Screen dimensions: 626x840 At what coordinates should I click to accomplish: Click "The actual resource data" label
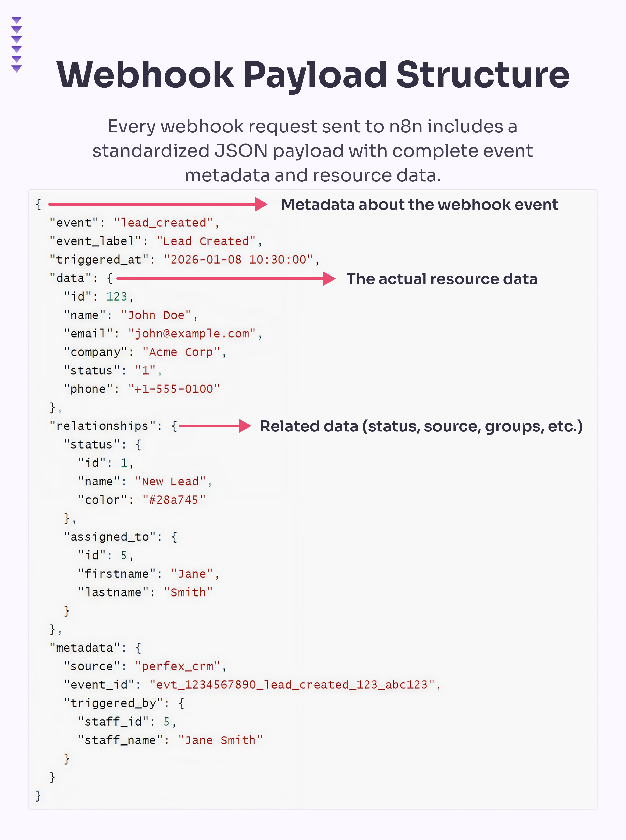click(x=442, y=279)
